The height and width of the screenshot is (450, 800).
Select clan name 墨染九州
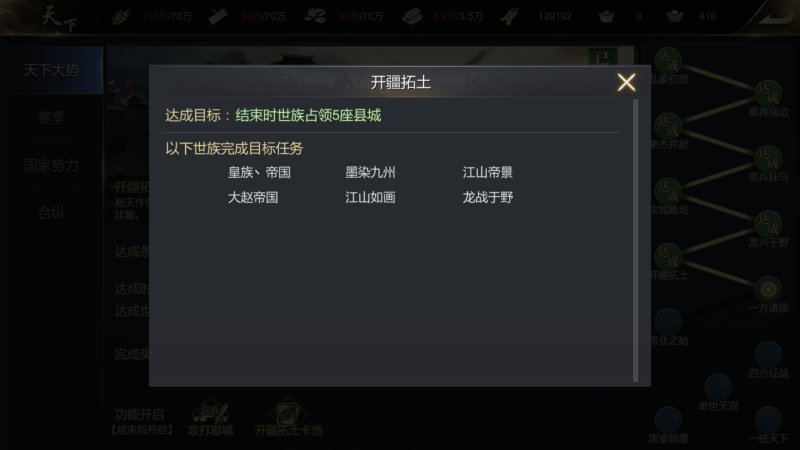pyautogui.click(x=370, y=172)
